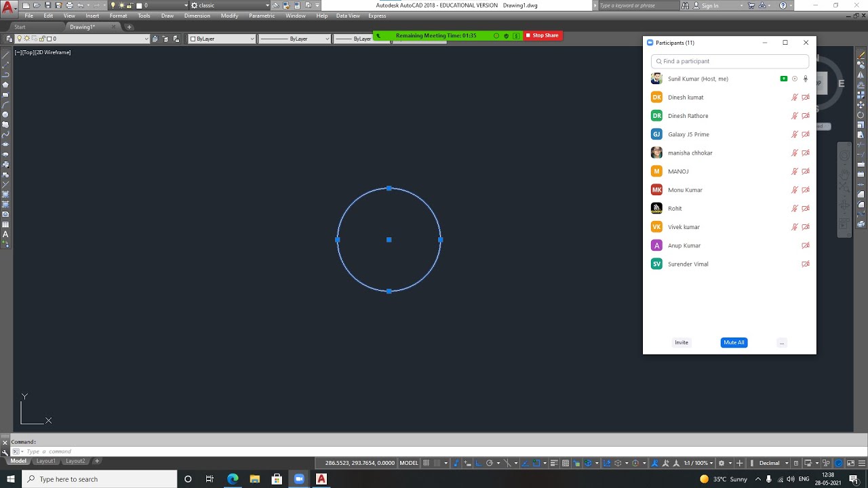The height and width of the screenshot is (488, 868).
Task: Click the Stop Share button
Action: coord(542,35)
